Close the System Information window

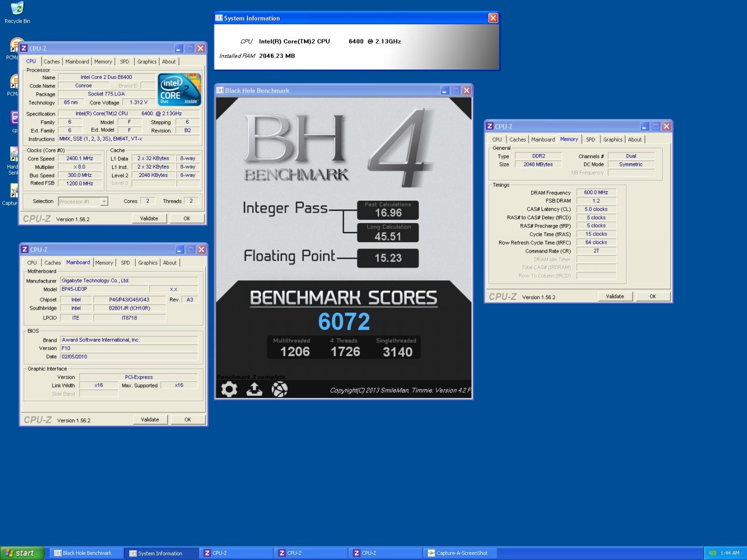[493, 18]
